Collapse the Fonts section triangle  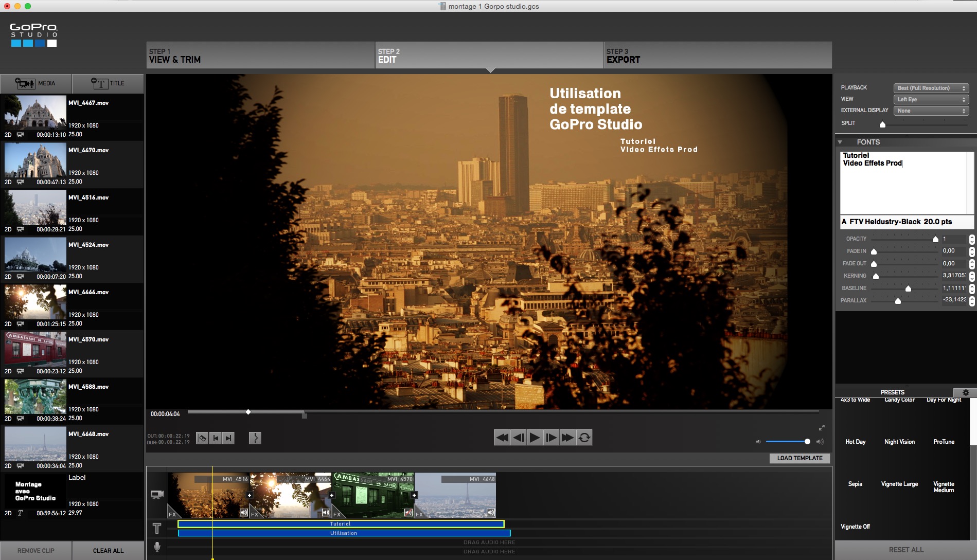tap(840, 142)
